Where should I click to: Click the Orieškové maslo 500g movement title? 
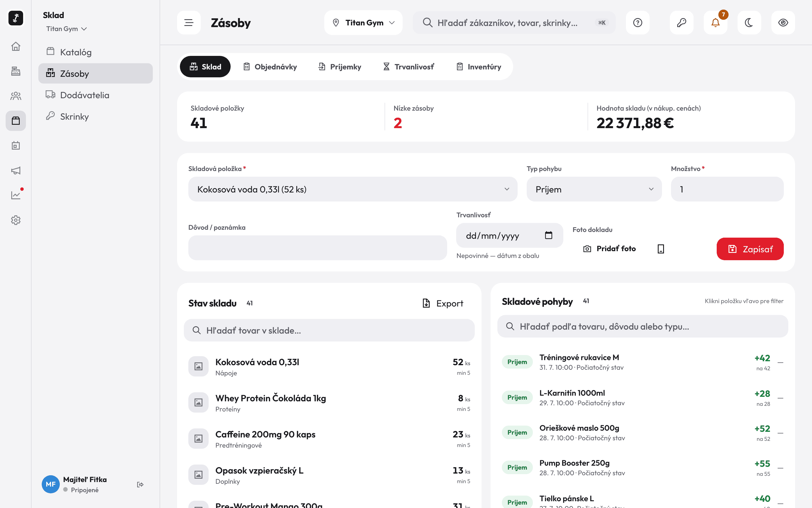pyautogui.click(x=579, y=428)
